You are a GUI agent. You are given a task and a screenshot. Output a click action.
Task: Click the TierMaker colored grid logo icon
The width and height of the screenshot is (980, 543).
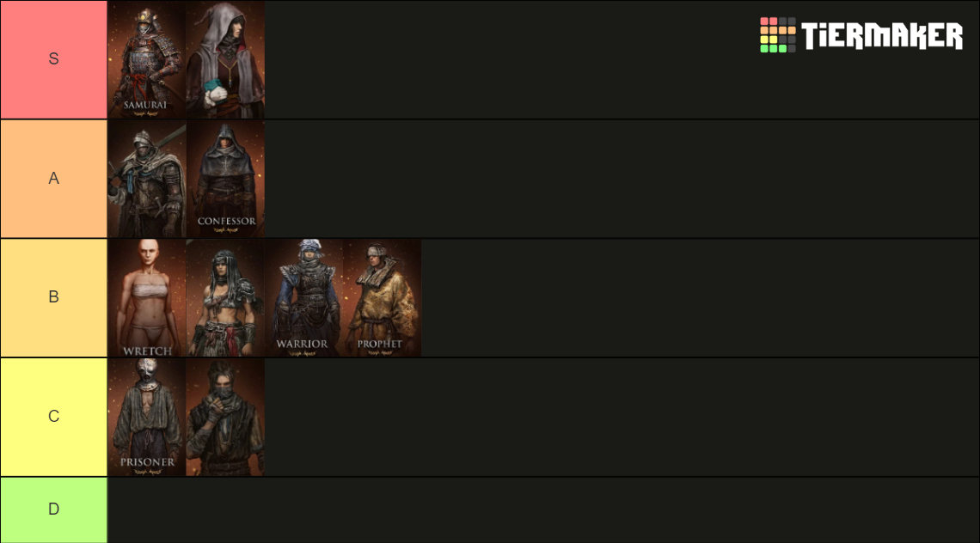coord(777,35)
